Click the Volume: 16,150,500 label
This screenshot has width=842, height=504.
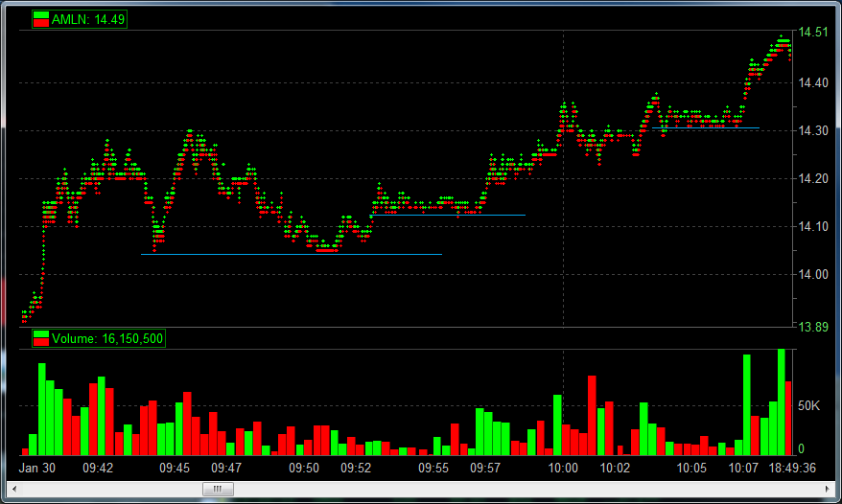[x=106, y=339]
